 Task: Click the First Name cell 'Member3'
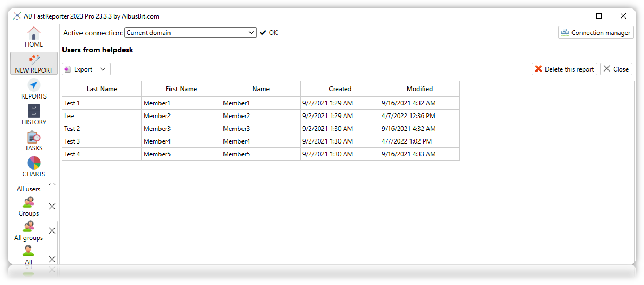click(182, 129)
